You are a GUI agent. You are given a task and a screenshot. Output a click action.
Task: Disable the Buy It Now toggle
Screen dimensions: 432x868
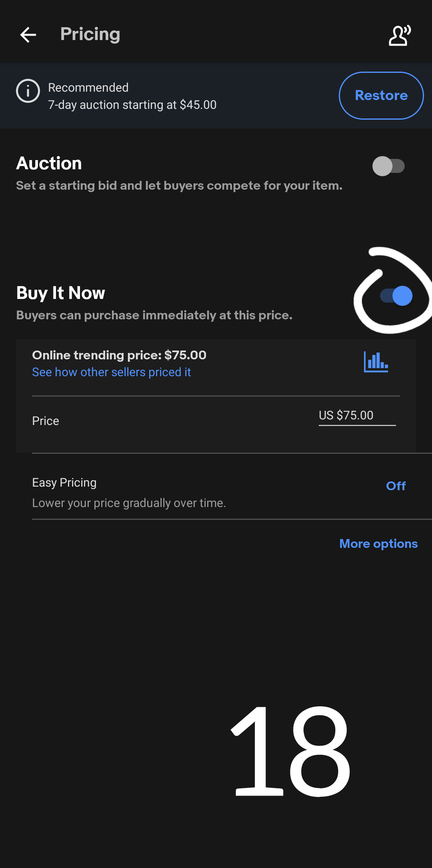tap(396, 296)
